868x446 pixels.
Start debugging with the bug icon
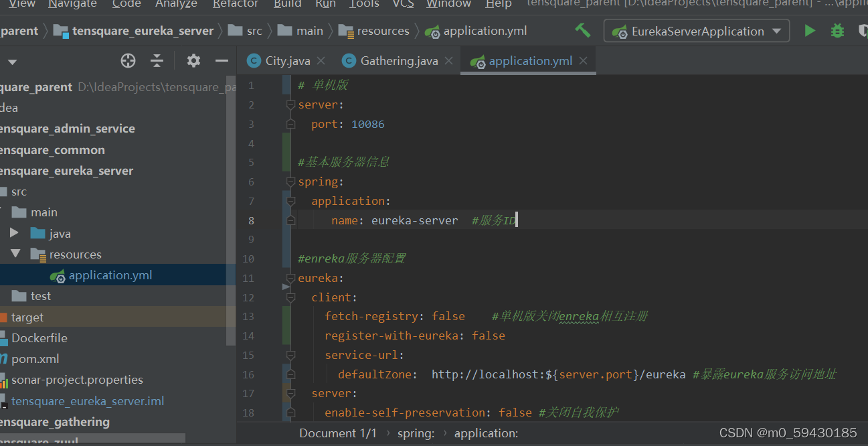pos(837,31)
